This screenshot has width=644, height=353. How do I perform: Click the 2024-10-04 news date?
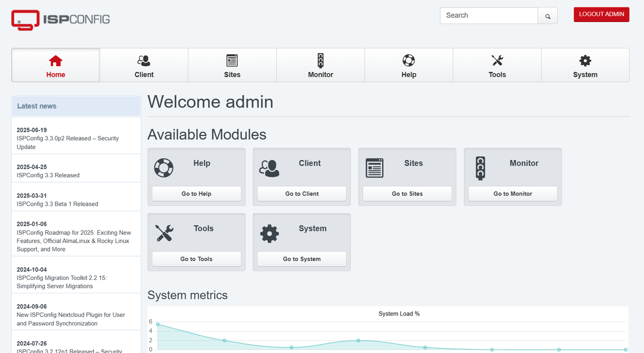[x=32, y=270]
